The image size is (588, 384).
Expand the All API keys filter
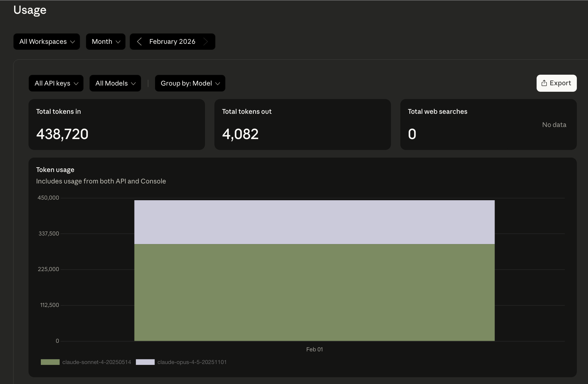pyautogui.click(x=56, y=83)
